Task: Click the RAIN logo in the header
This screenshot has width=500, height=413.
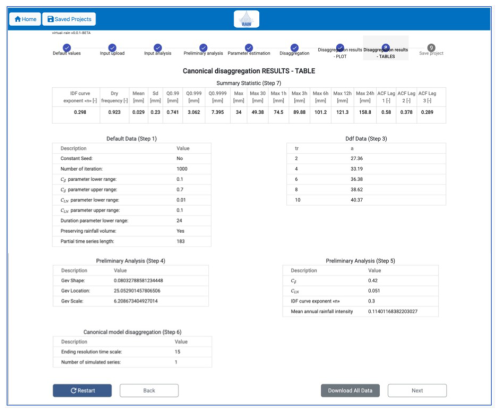Action: [x=246, y=19]
